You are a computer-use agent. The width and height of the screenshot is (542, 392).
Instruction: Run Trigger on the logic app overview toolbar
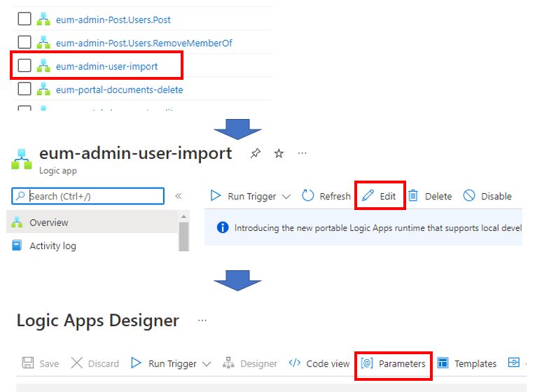244,196
